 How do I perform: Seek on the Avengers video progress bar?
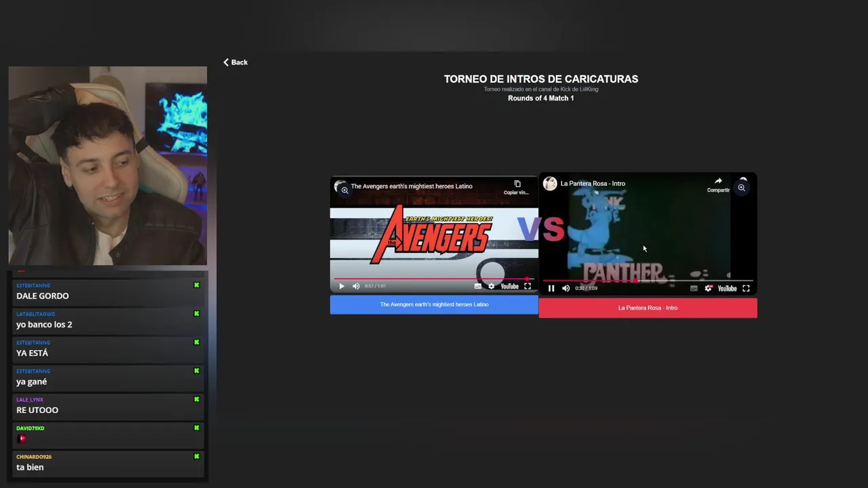pyautogui.click(x=434, y=279)
